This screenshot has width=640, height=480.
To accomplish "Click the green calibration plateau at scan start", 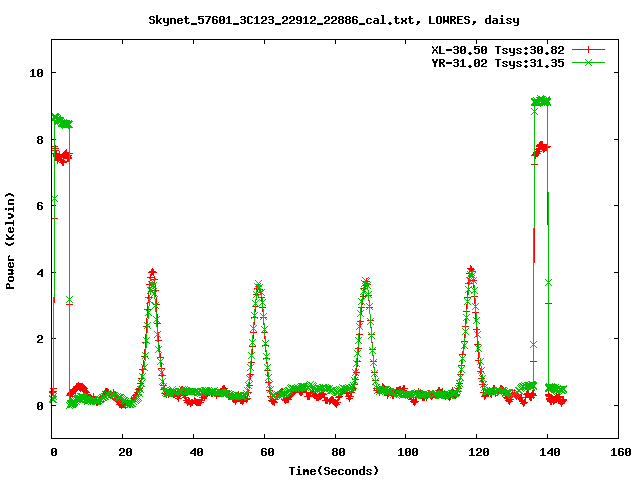I will click(x=62, y=121).
